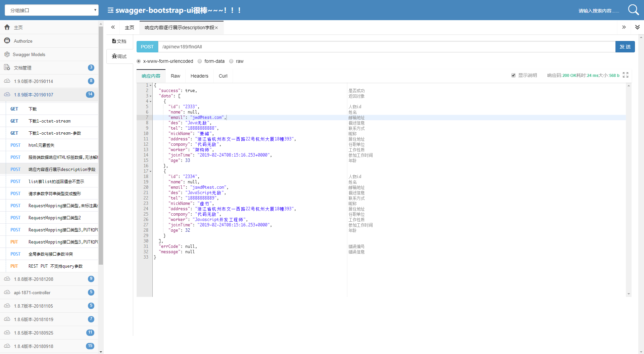This screenshot has width=644, height=354.
Task: Click sidebar scrollbar down arrow
Action: (x=101, y=352)
